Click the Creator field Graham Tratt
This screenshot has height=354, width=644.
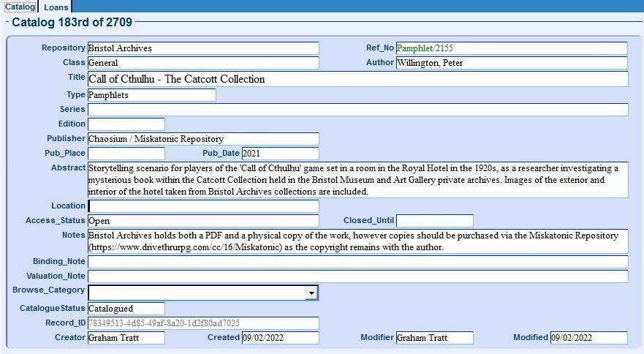(x=126, y=338)
